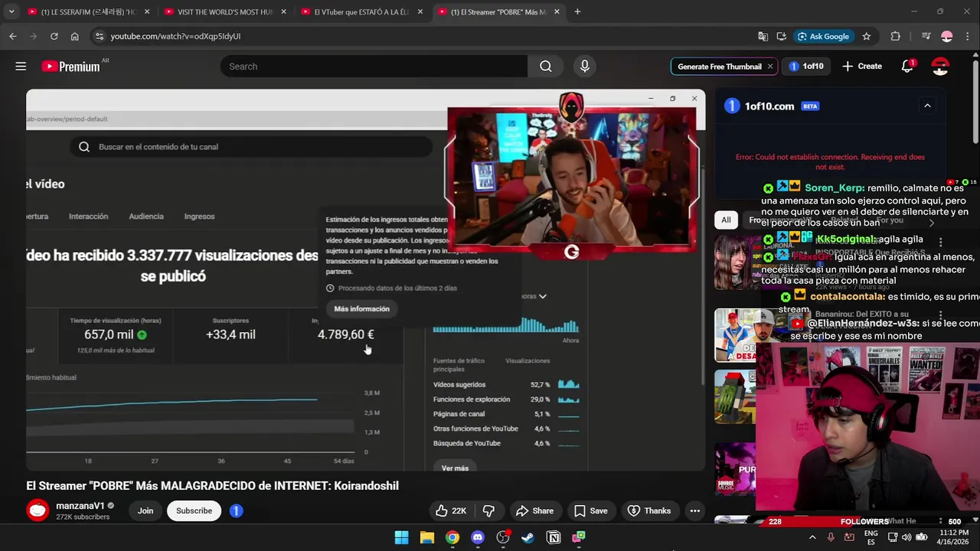Select the All filter chip
Image resolution: width=980 pixels, height=551 pixels.
click(726, 220)
